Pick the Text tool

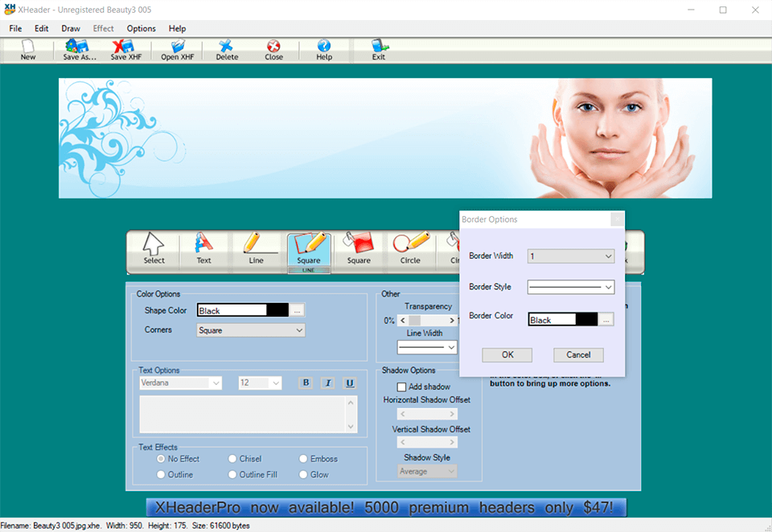(x=203, y=248)
